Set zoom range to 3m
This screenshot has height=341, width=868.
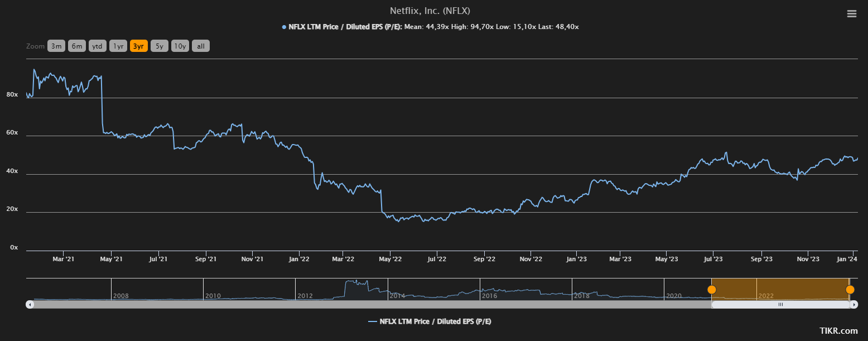click(56, 46)
